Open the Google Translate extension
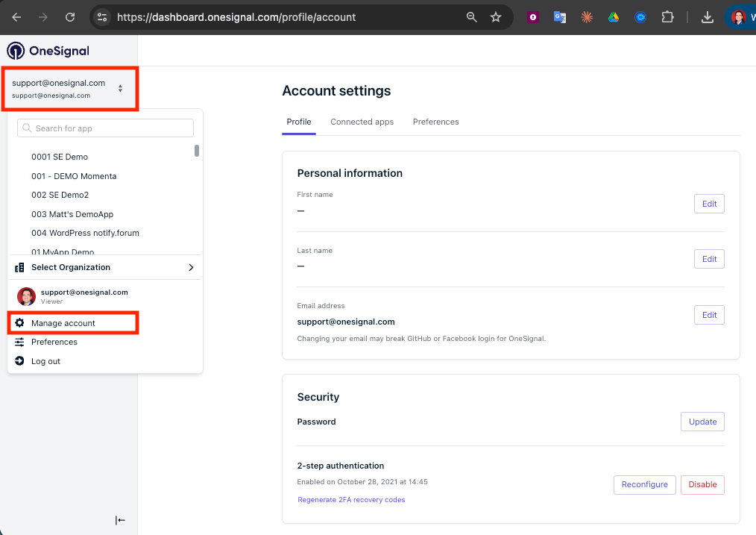The image size is (756, 535). pyautogui.click(x=560, y=17)
